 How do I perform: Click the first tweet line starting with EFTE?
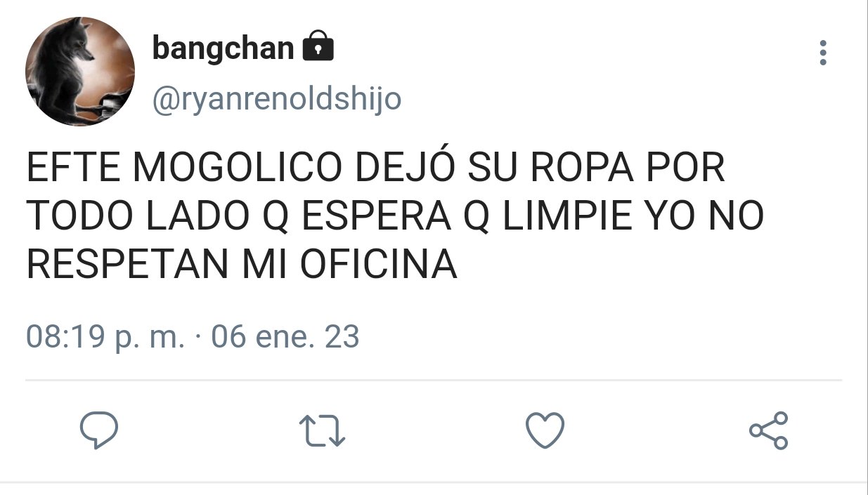376,169
